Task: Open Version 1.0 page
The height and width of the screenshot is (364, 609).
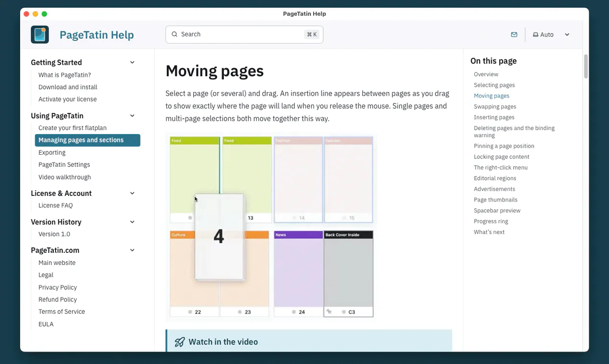Action: click(x=54, y=234)
